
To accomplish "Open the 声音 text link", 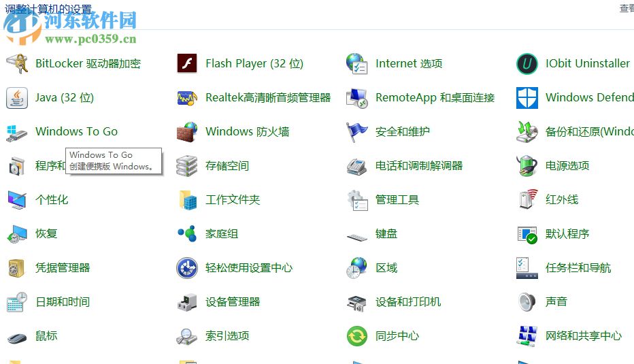I will coord(556,301).
